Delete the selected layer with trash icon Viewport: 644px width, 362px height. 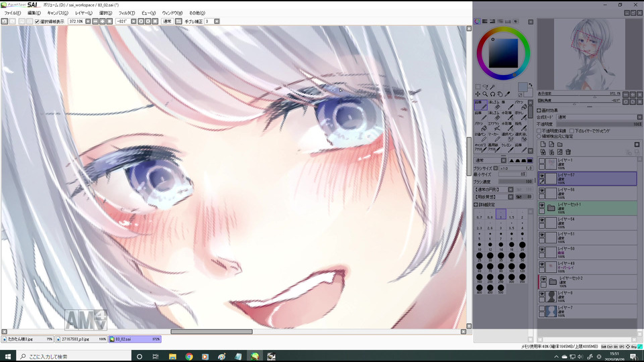568,152
